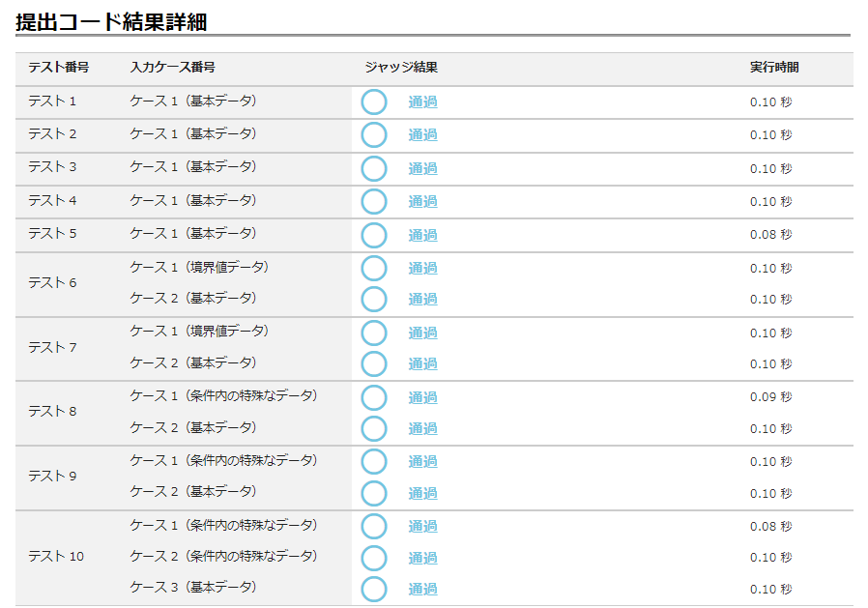Image resolution: width=868 pixels, height=608 pixels.
Task: Click the pass circle icon for Test 3
Action: tap(374, 168)
